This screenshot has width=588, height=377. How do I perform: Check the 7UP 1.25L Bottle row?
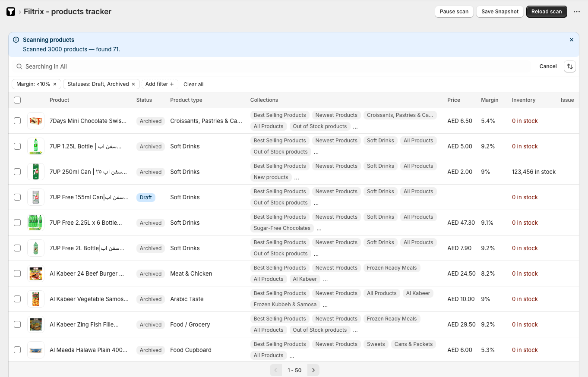[x=17, y=146]
